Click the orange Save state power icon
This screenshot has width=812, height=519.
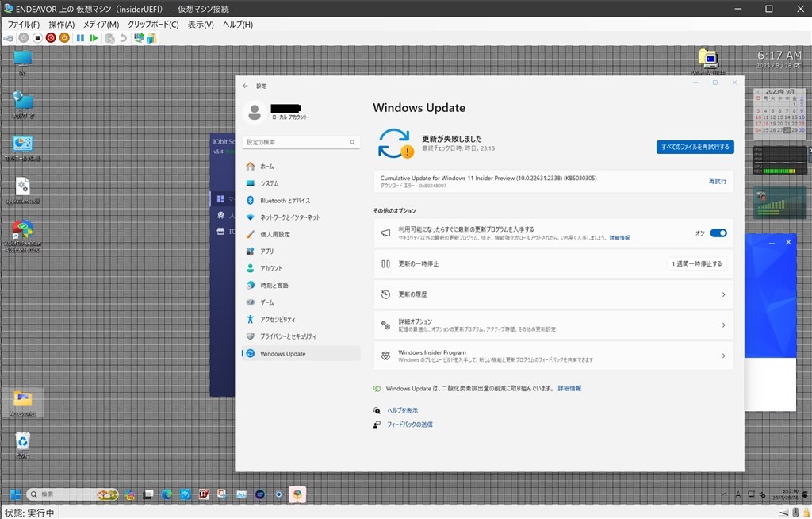[64, 38]
